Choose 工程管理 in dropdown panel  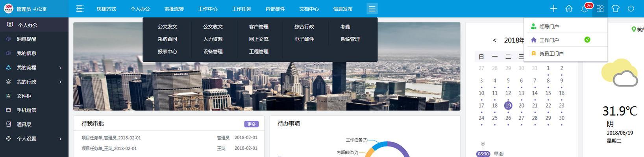pyautogui.click(x=259, y=51)
